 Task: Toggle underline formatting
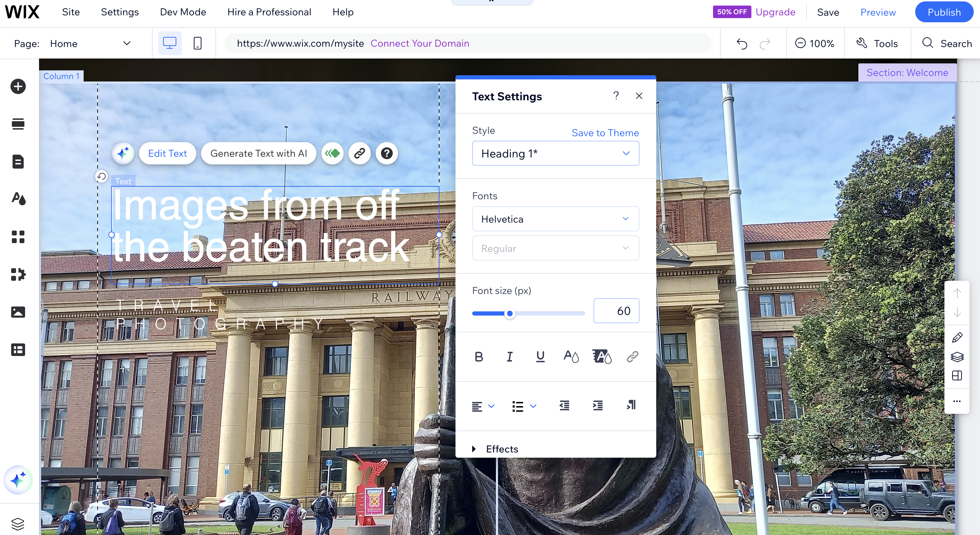tap(540, 356)
